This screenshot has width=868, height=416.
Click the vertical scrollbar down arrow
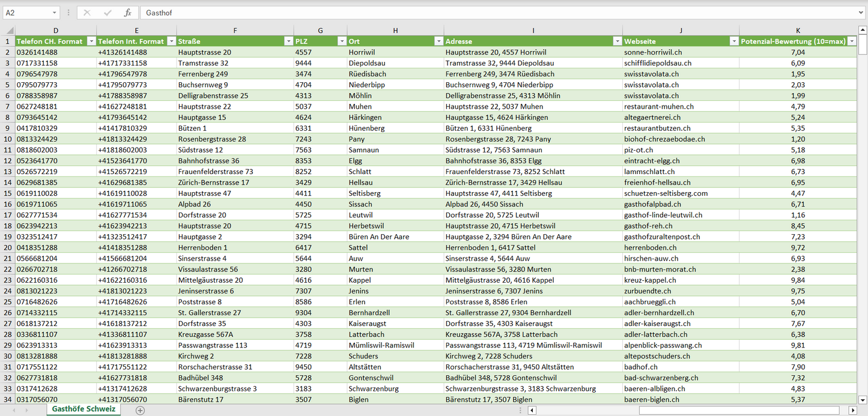(863, 399)
